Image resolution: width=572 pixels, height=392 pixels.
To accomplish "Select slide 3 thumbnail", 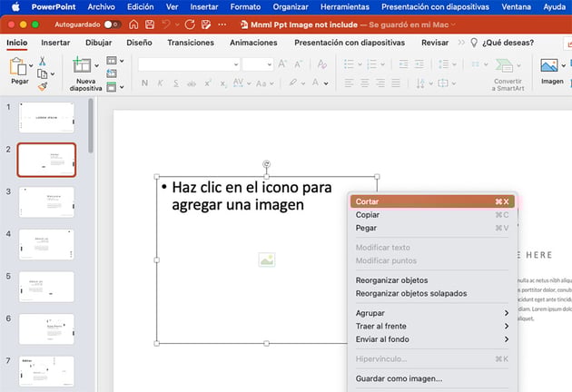I will 46,201.
